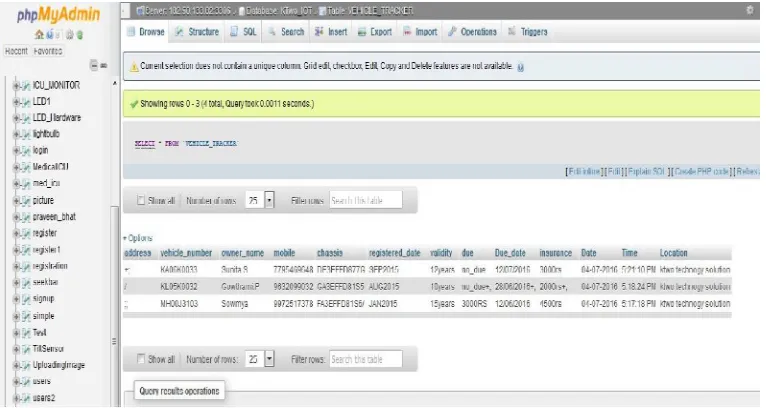766x408 pixels.
Task: Click table icon beside ICU_MONITOR
Action: point(26,86)
